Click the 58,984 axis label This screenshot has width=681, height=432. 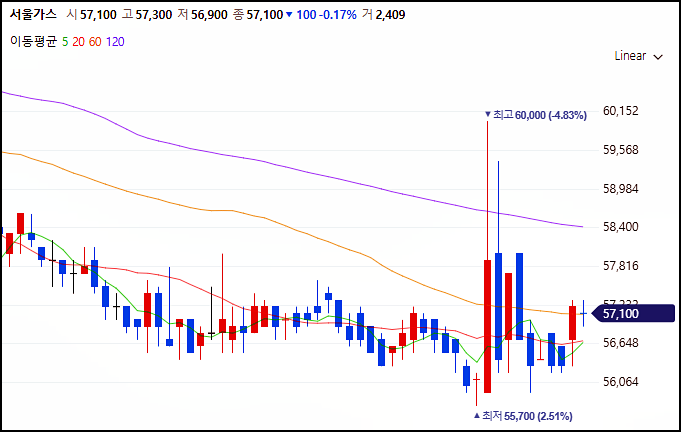pos(621,189)
